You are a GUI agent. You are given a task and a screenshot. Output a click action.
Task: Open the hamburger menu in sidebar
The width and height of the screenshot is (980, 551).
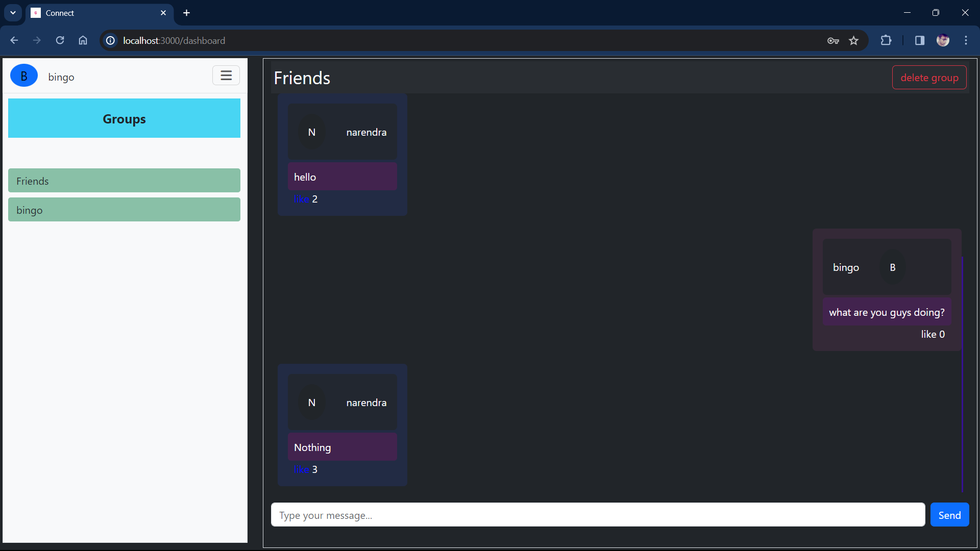click(x=226, y=76)
